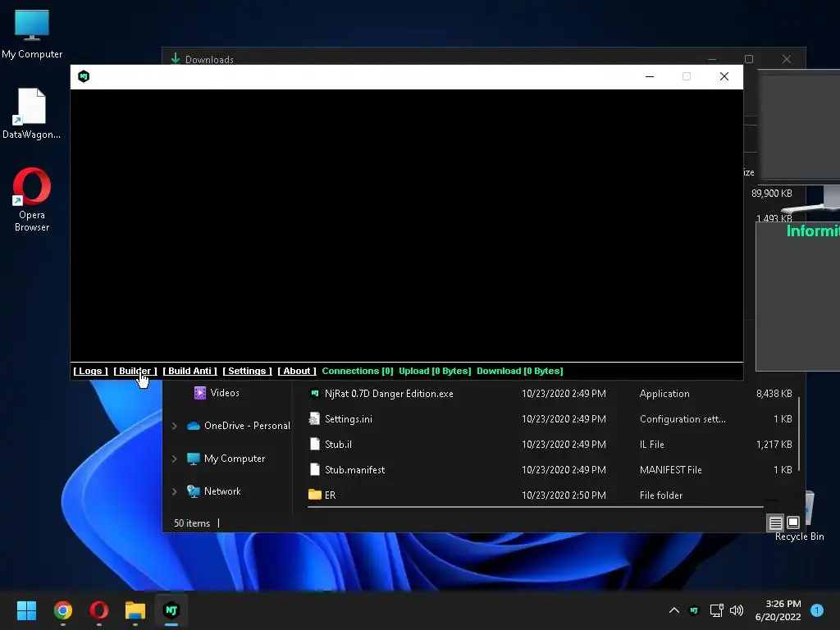
Task: Click the 8,438 KB size cell
Action: 774,394
